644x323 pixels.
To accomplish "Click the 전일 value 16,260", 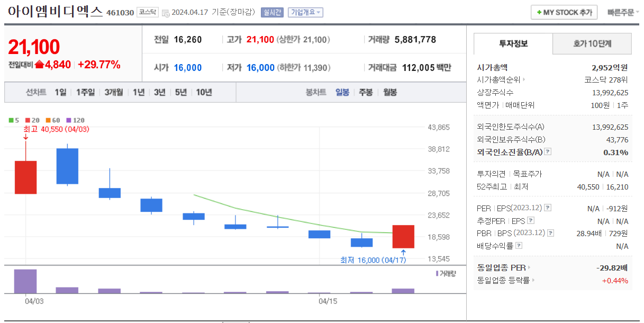I will [188, 40].
